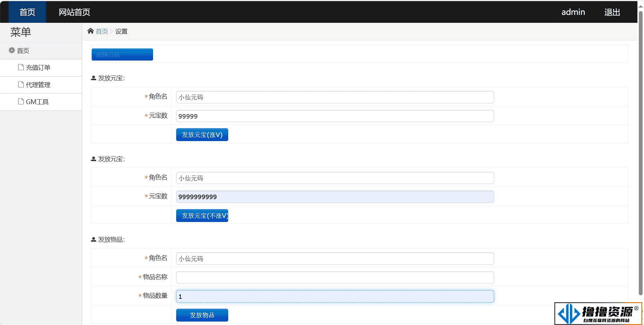This screenshot has height=325, width=644.
Task: Focus 角色名 field in second 发放元宝 form
Action: click(335, 178)
